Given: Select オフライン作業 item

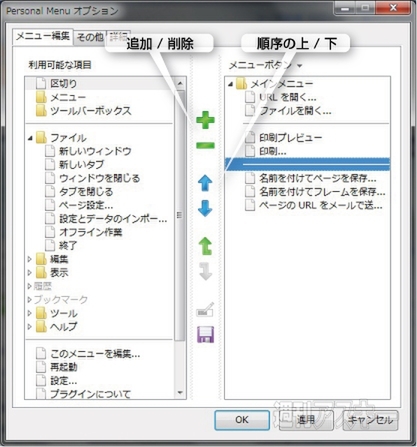Looking at the screenshot, I should (x=91, y=232).
